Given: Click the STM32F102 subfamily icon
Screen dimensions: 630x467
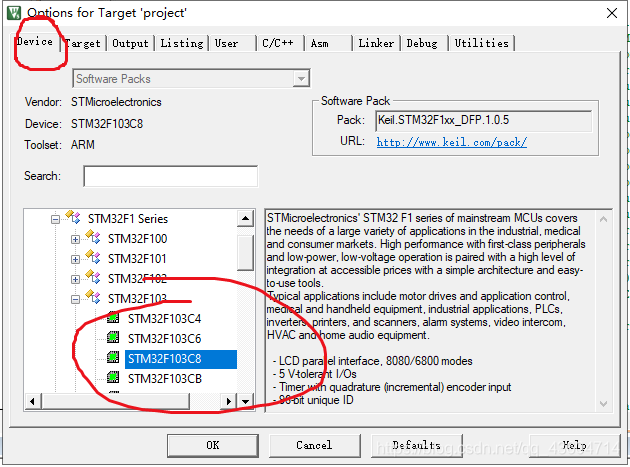Looking at the screenshot, I should tap(93, 278).
